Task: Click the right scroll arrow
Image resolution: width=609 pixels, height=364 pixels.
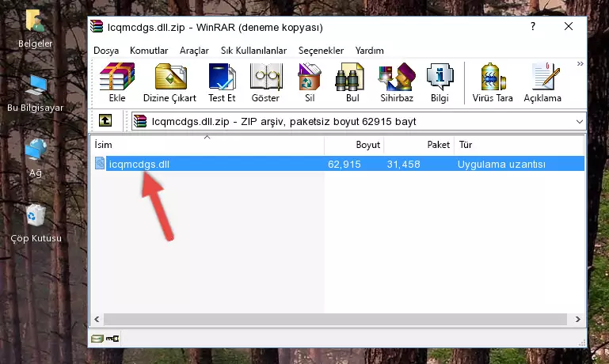Action: (x=578, y=319)
